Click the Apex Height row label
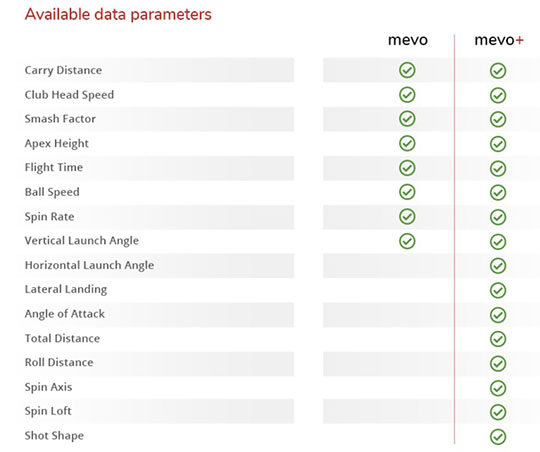Viewport: 540px width, 452px height. pyautogui.click(x=56, y=144)
